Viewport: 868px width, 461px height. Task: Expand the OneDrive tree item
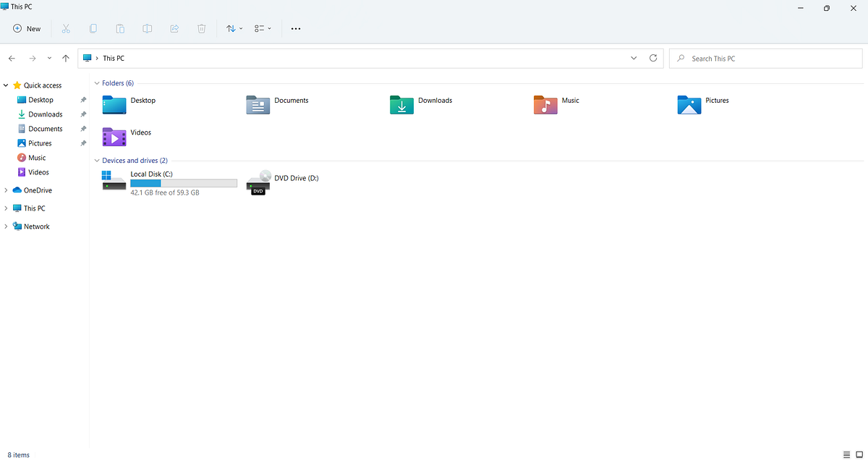(6, 190)
